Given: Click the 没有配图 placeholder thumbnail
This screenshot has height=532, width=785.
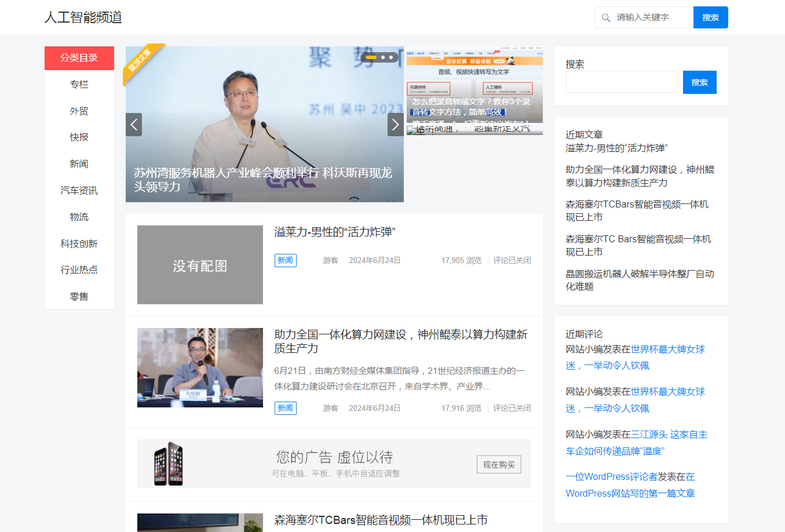Looking at the screenshot, I should pos(200,265).
